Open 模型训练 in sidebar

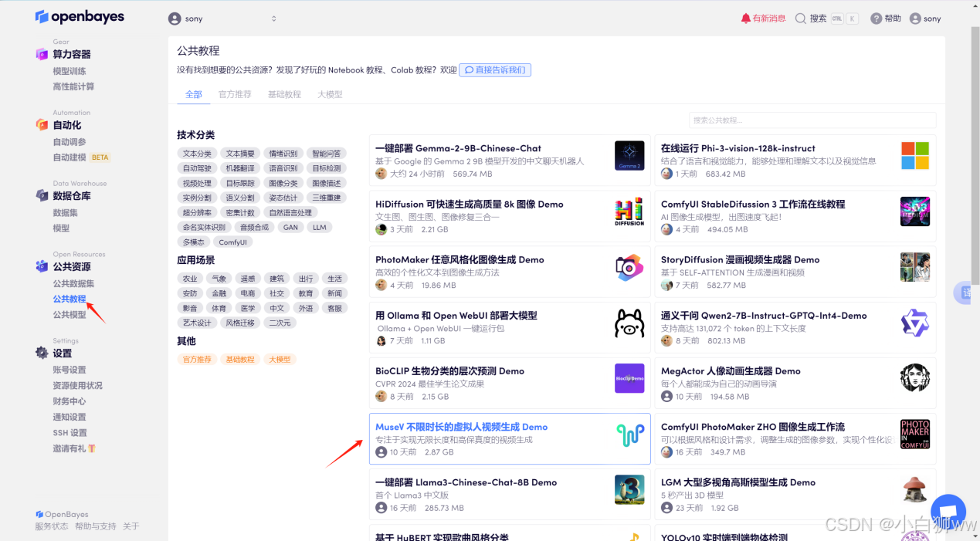[70, 71]
